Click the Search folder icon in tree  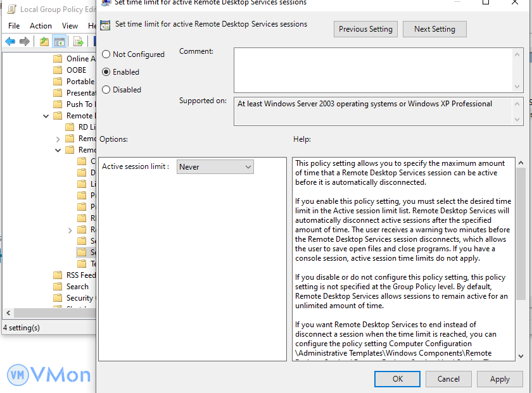pyautogui.click(x=58, y=287)
